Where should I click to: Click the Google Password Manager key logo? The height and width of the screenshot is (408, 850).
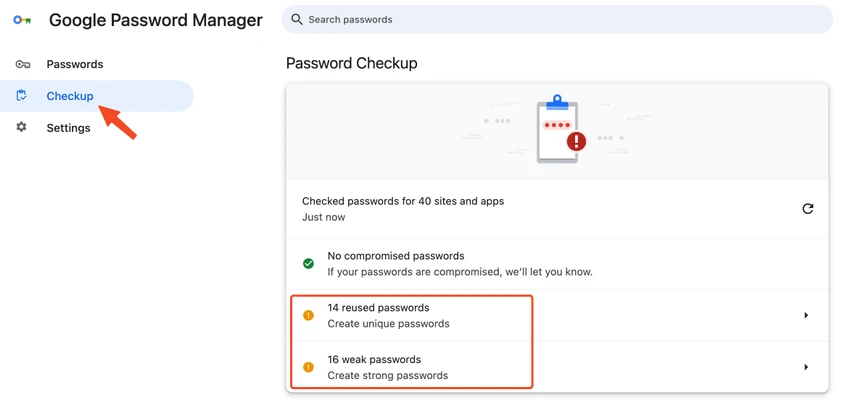(22, 20)
